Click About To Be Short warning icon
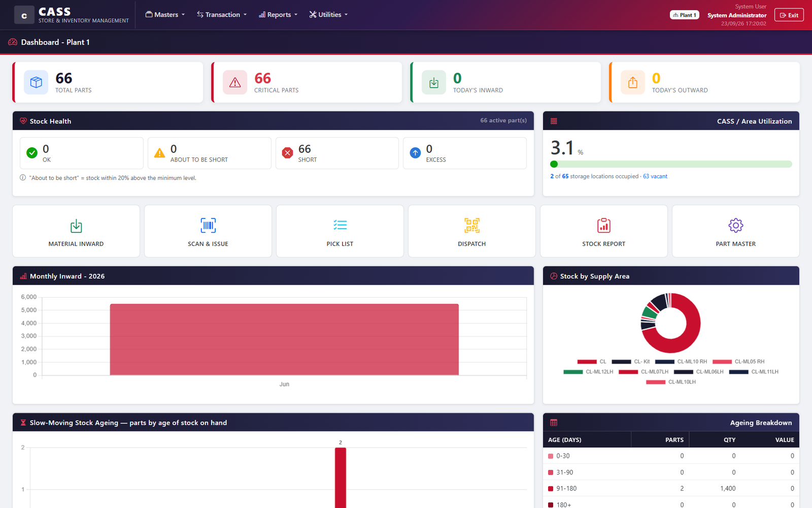Viewport: 812px width, 508px height. 159,153
